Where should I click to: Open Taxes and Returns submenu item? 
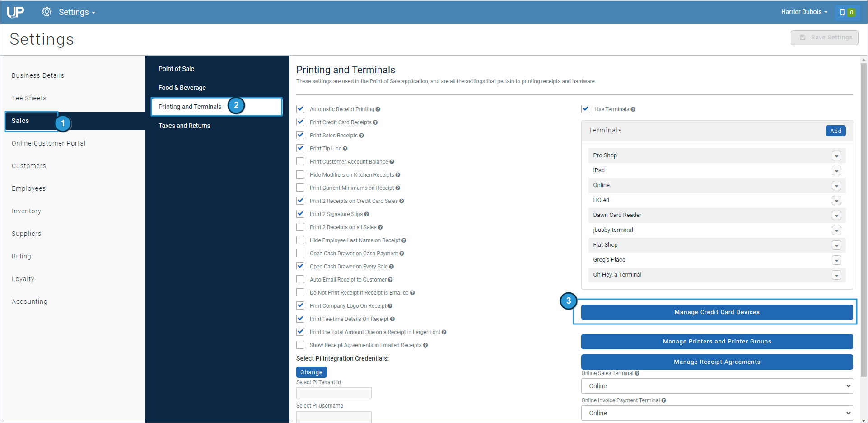184,126
